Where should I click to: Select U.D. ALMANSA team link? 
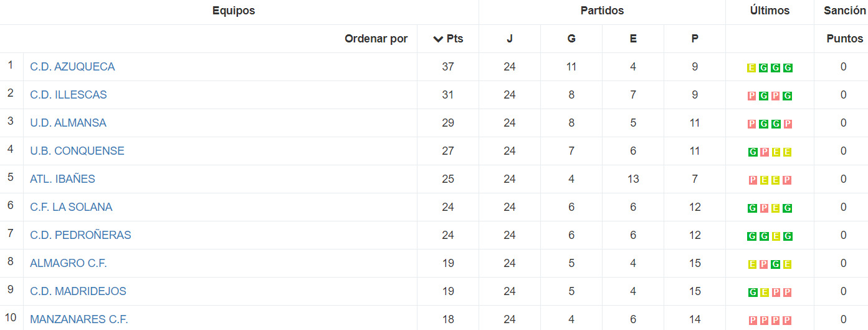tap(68, 123)
